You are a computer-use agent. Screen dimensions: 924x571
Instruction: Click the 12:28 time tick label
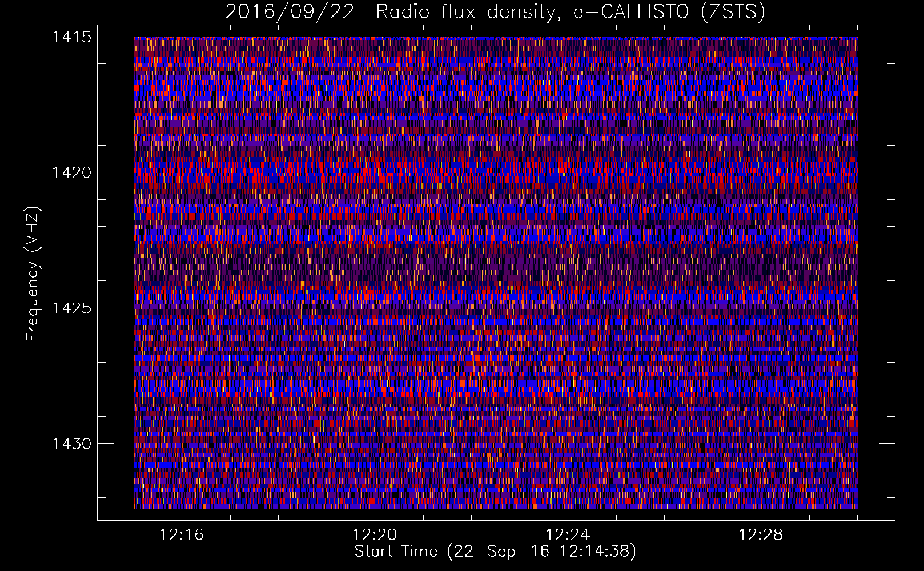point(761,535)
